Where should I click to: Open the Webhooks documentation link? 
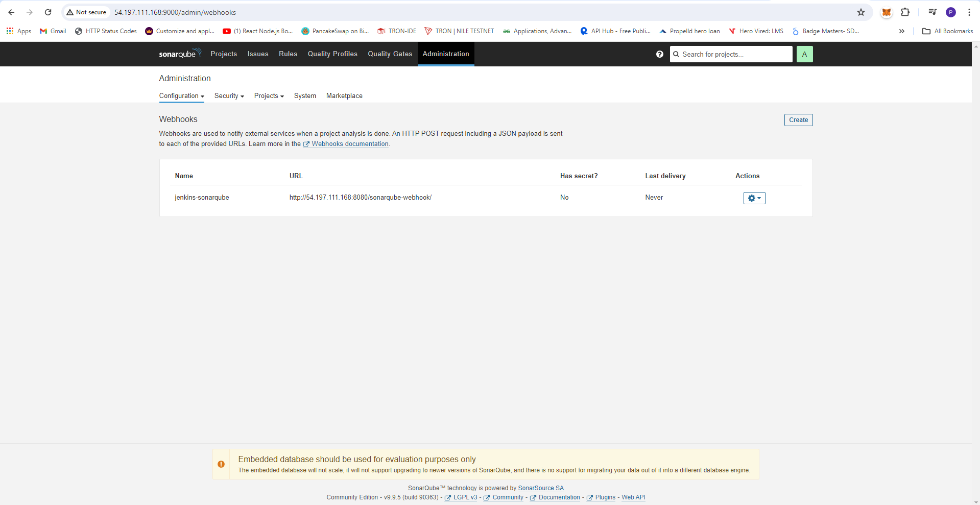point(346,144)
